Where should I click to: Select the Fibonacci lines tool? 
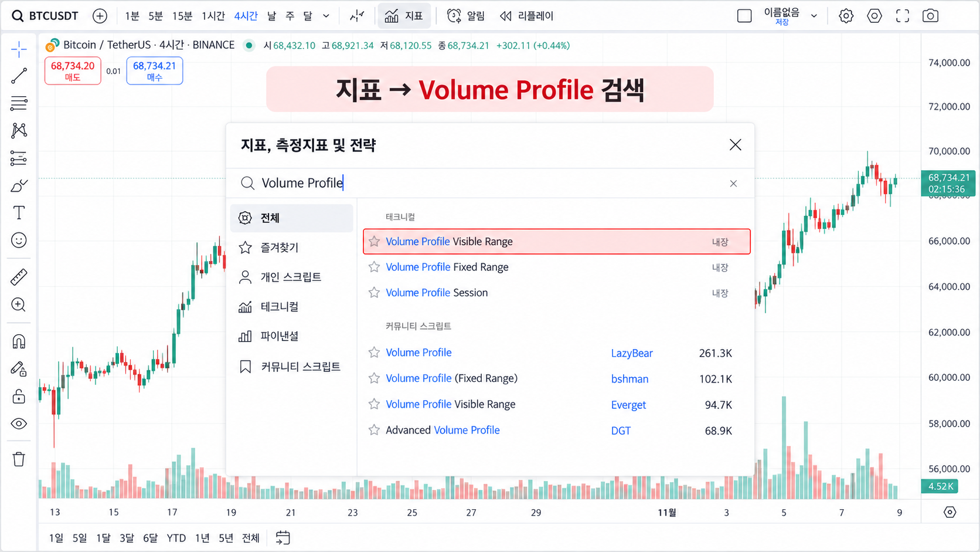point(19,103)
